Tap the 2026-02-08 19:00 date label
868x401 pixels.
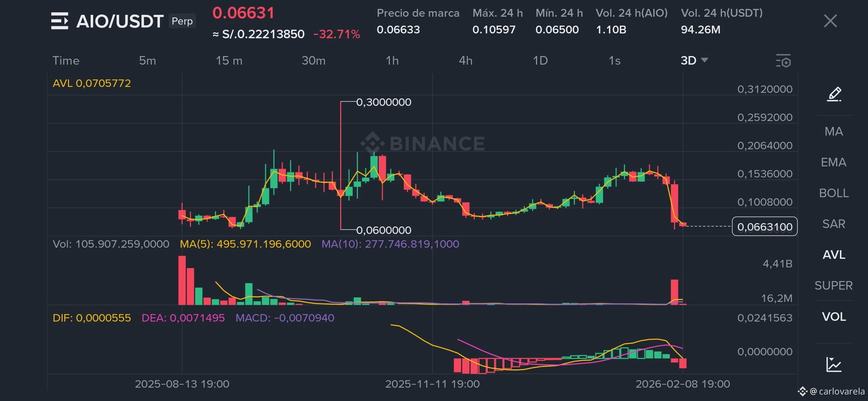coord(683,384)
